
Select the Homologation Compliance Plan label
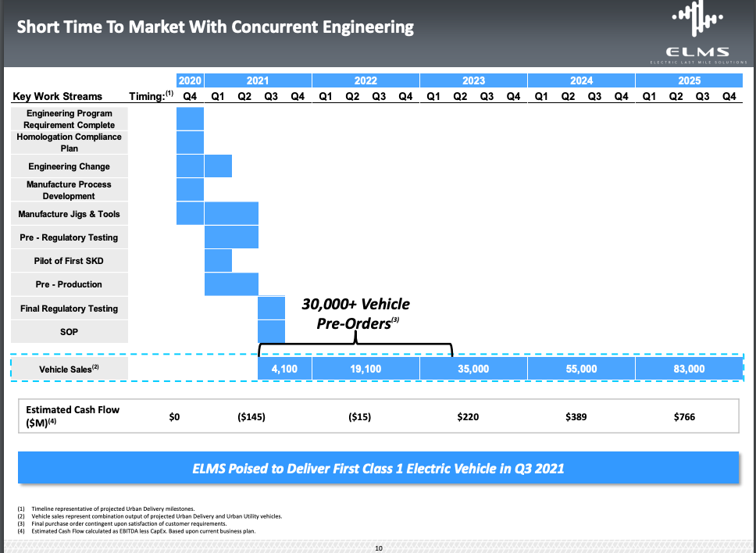click(x=70, y=142)
